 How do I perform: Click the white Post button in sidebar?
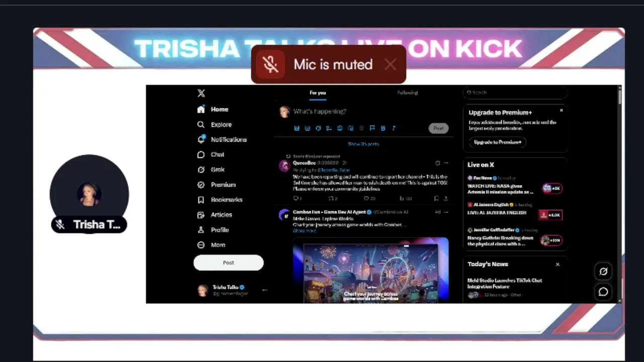(228, 262)
